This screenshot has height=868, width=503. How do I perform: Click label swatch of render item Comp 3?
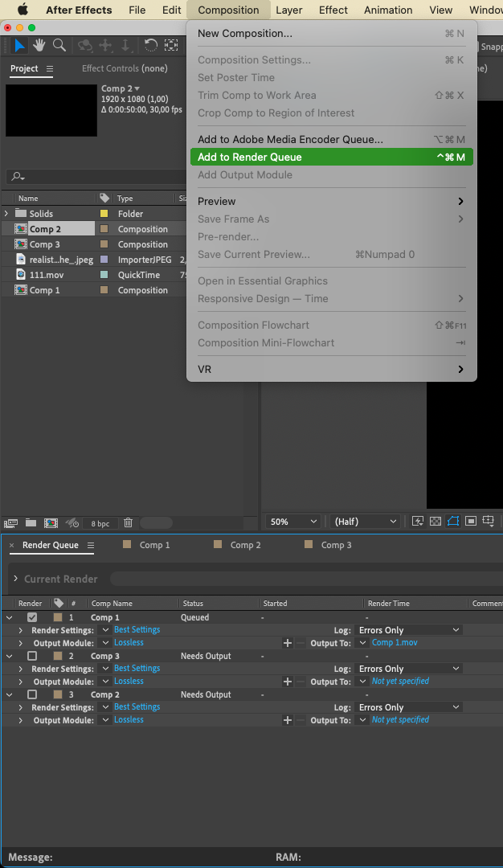pyautogui.click(x=58, y=656)
